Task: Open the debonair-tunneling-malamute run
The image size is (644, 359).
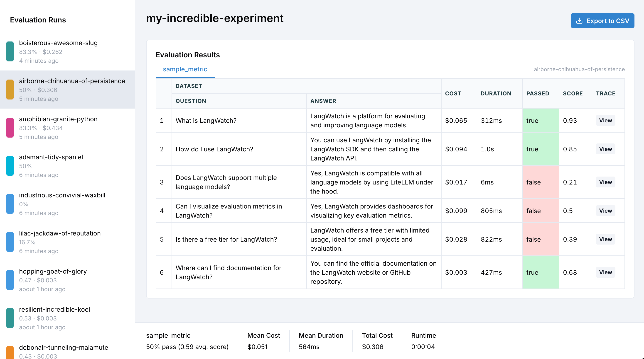Action: tap(67, 349)
